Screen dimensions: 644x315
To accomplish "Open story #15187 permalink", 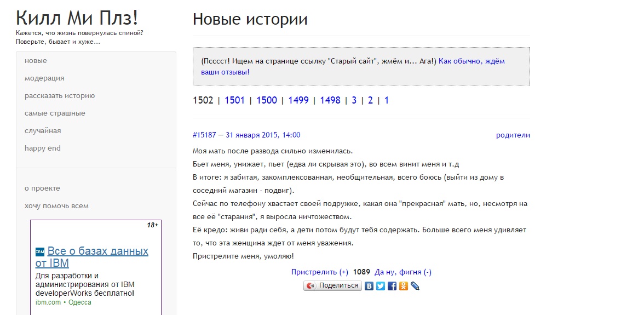I will 246,135.
